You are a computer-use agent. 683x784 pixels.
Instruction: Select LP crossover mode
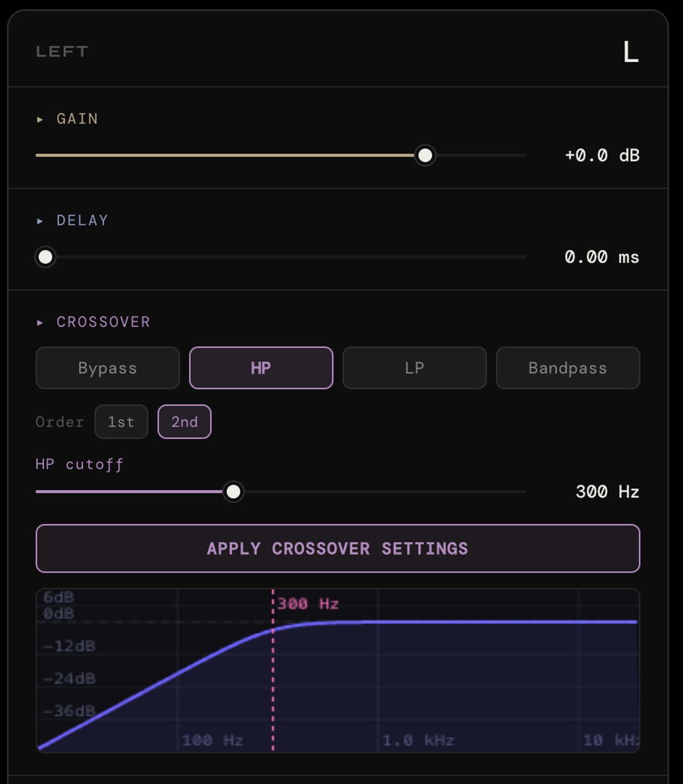414,368
